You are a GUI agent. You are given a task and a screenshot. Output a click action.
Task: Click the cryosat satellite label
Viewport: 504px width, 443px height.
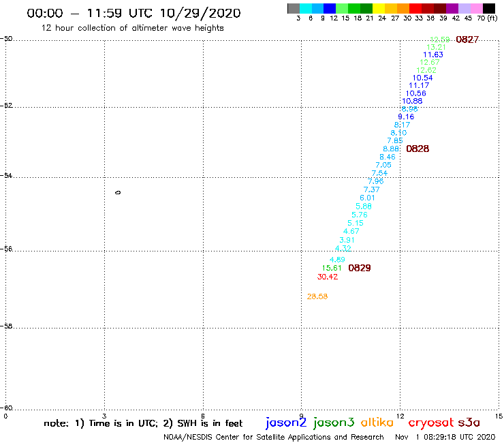coord(431,423)
